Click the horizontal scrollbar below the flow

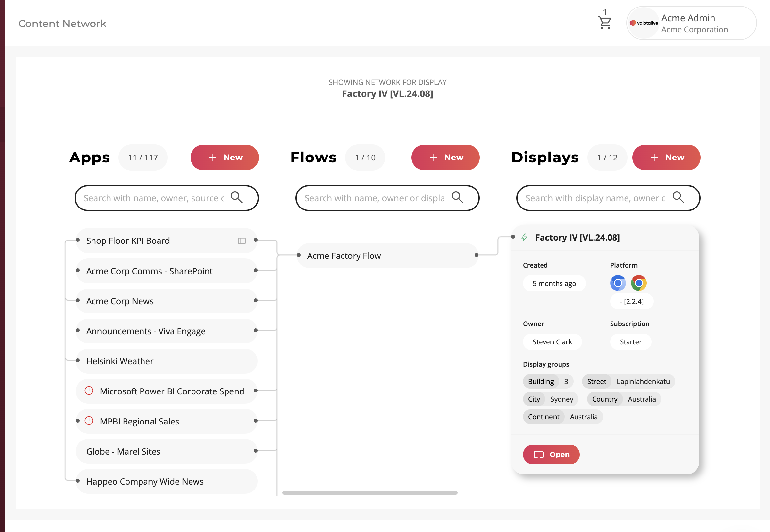370,492
